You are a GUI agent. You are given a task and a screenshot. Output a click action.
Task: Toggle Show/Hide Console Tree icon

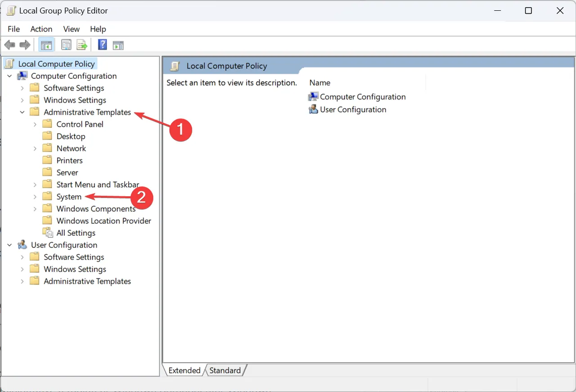click(46, 45)
